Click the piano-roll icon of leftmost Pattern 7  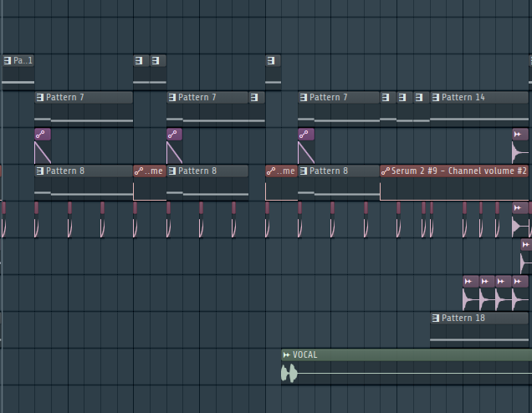click(x=40, y=98)
